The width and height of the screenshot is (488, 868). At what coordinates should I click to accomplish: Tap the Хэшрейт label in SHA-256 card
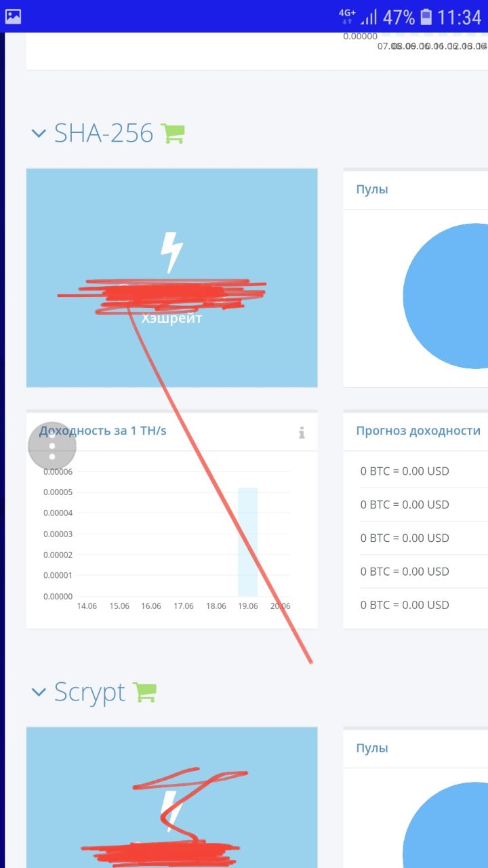click(x=171, y=318)
